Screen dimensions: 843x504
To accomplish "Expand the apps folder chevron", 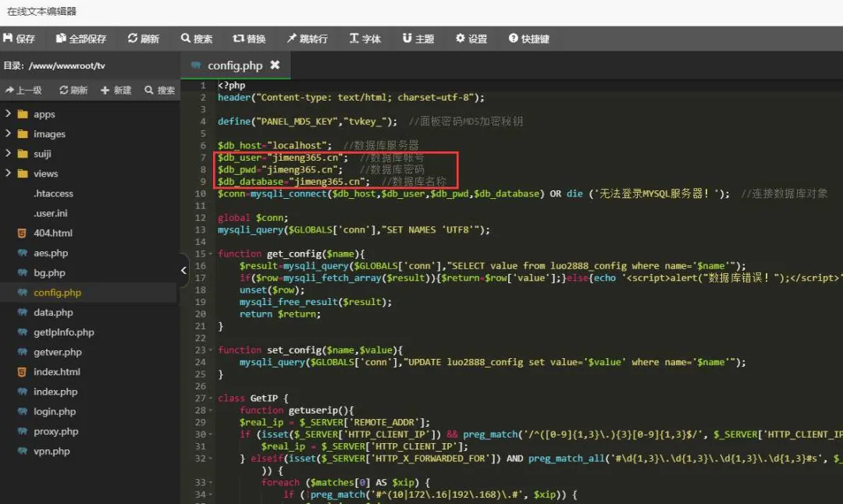I will point(8,113).
